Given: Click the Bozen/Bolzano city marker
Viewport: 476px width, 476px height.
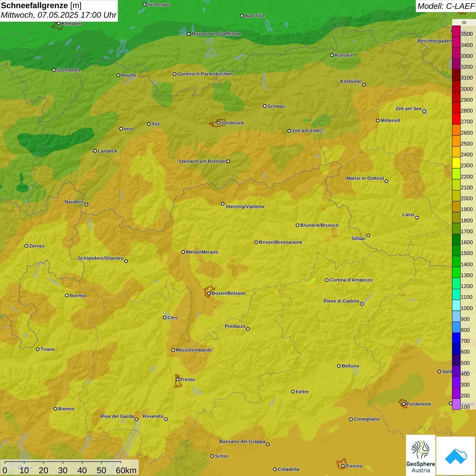Looking at the screenshot, I should (209, 293).
